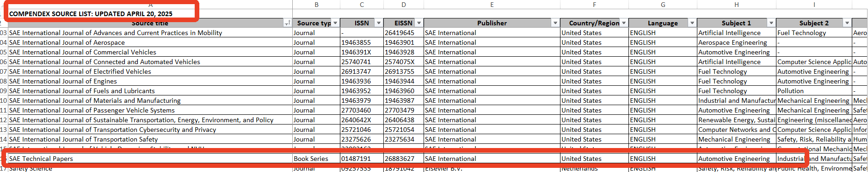
Task: Select SAE International Journal of Engines cell
Action: [x=150, y=81]
